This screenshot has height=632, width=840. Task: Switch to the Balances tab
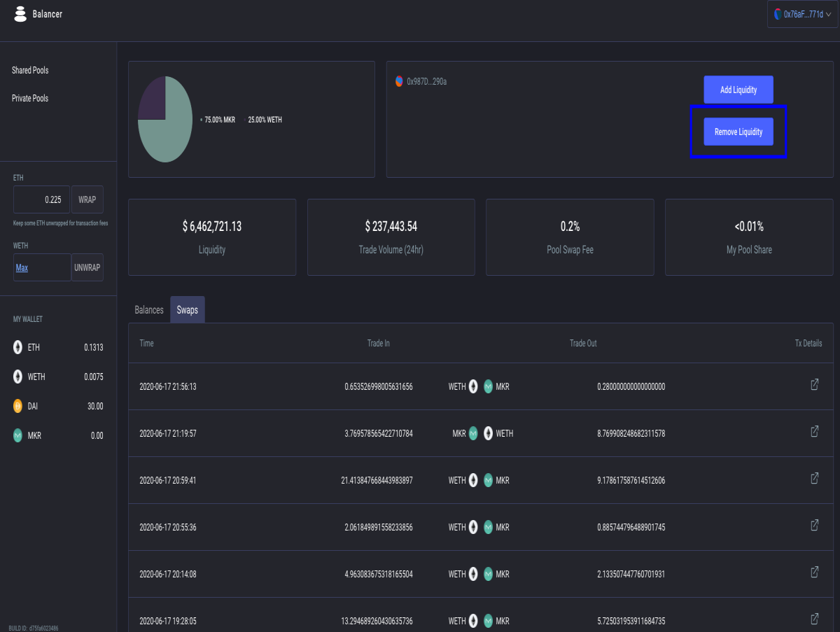[x=149, y=309]
